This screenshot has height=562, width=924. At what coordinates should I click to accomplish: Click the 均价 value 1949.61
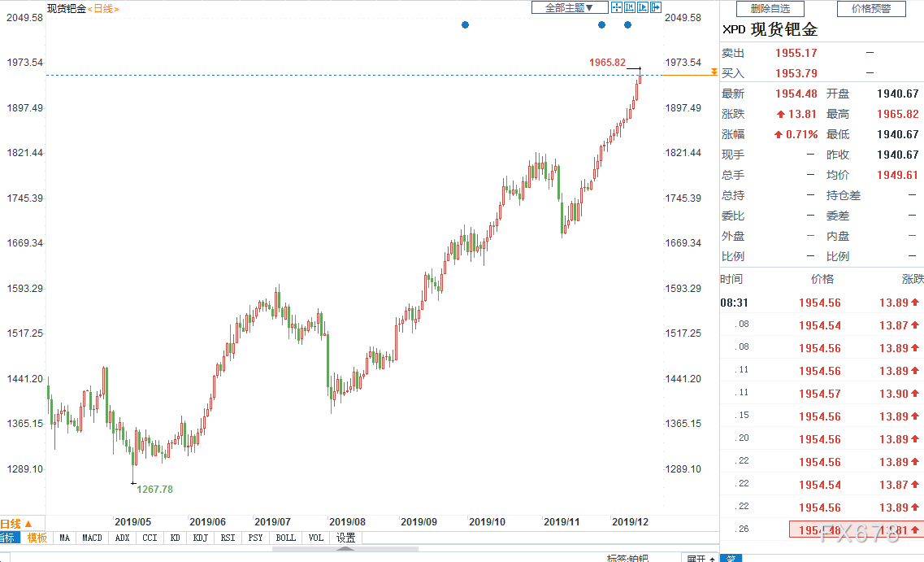point(897,175)
